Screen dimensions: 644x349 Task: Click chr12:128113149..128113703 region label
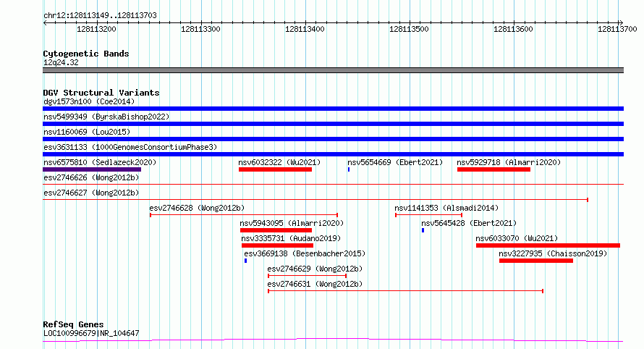click(x=100, y=16)
